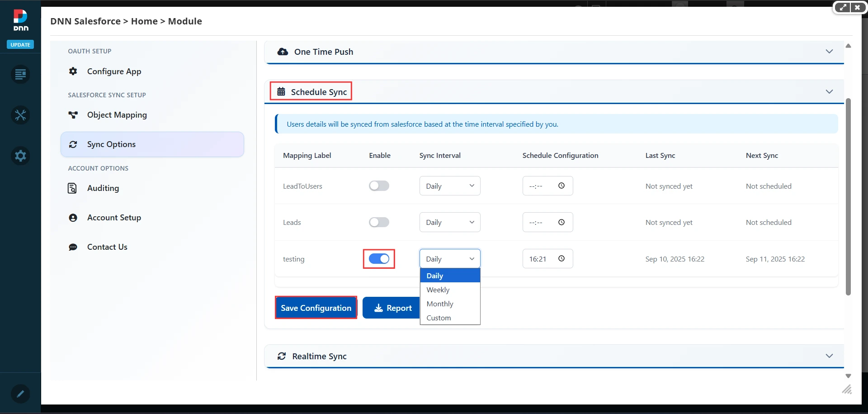Click the main vertical scrollbar thumb
This screenshot has width=868, height=414.
[x=848, y=197]
